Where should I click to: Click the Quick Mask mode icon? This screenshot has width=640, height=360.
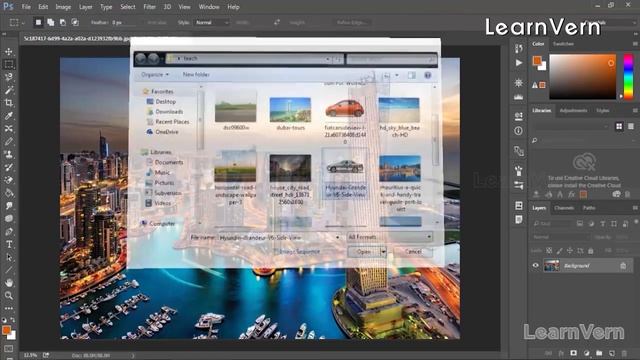pos(9,349)
